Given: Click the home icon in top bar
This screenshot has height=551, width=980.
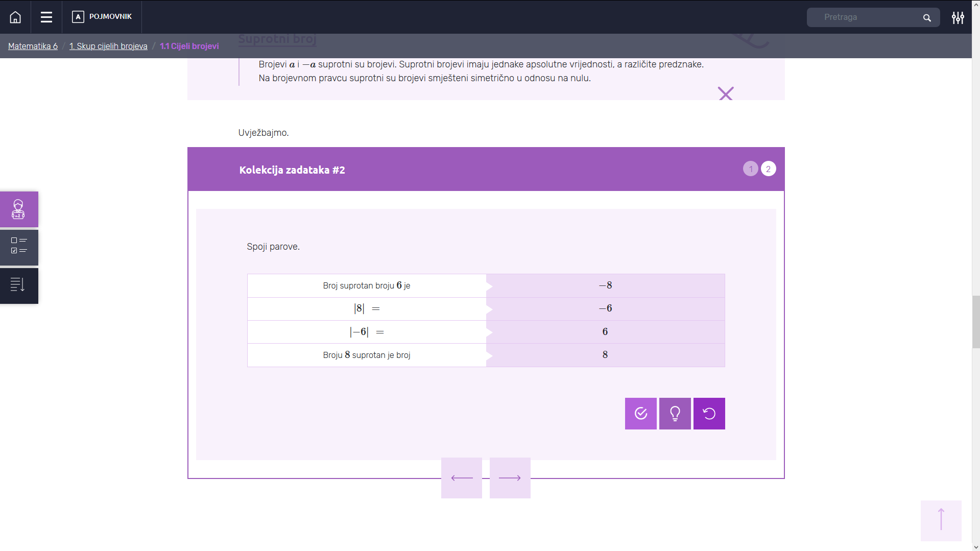Looking at the screenshot, I should pyautogui.click(x=15, y=17).
